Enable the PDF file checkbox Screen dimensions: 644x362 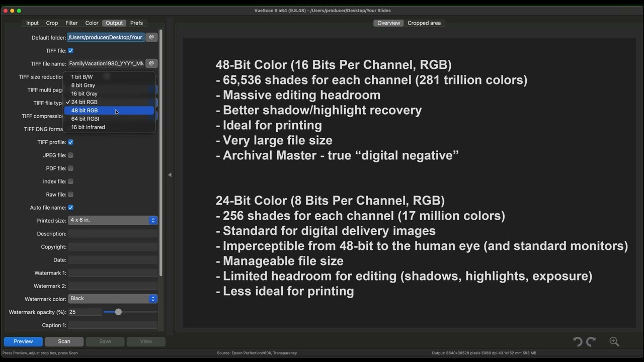(70, 168)
